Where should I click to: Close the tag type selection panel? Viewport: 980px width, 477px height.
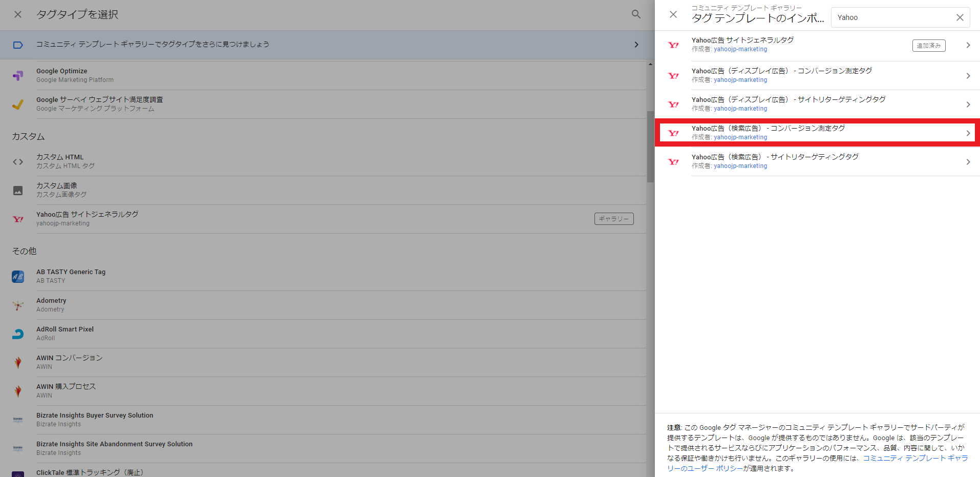[18, 14]
